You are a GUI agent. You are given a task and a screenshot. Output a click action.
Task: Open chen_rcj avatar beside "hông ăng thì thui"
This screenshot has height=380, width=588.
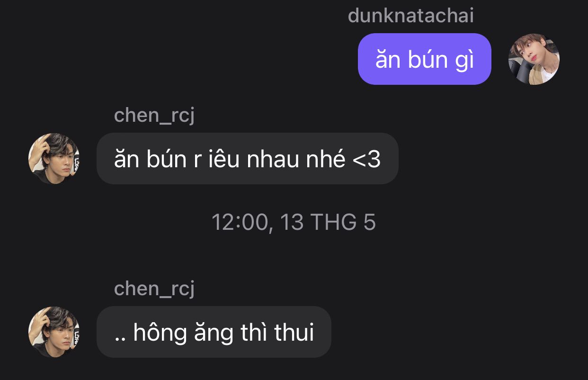[54, 332]
